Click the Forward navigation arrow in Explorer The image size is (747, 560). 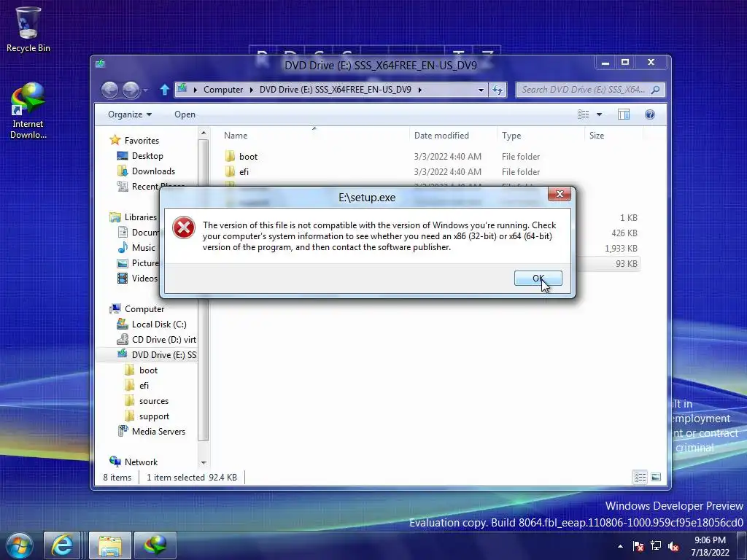click(x=131, y=90)
